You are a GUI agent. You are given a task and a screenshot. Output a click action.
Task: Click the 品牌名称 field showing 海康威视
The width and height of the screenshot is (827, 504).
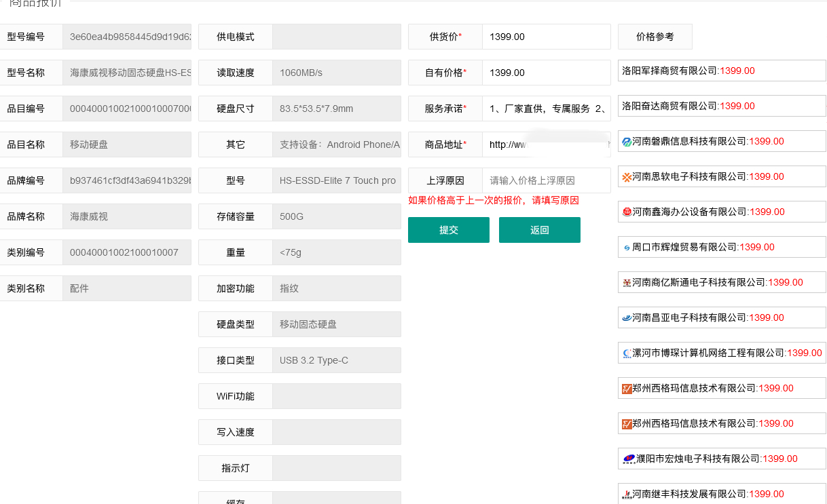(x=127, y=216)
